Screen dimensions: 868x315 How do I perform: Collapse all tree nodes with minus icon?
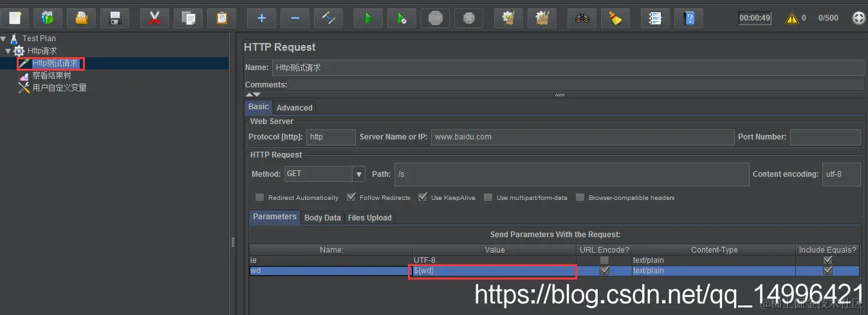coord(295,18)
